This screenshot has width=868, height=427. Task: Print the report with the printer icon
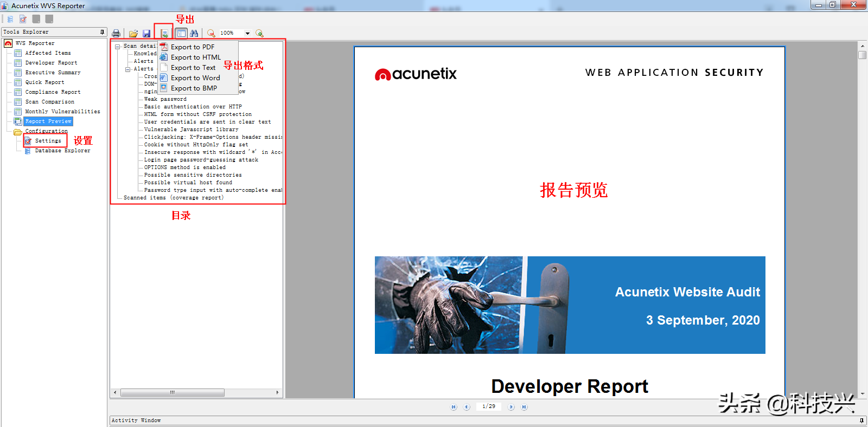[116, 34]
